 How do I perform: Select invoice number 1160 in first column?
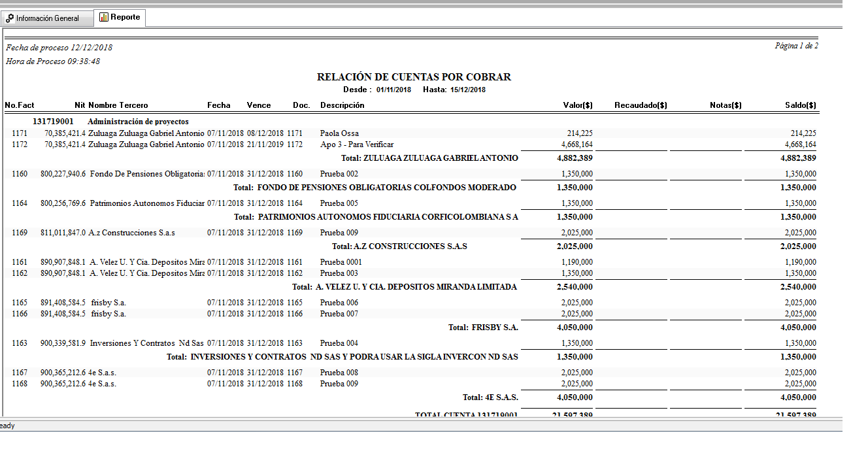20,174
